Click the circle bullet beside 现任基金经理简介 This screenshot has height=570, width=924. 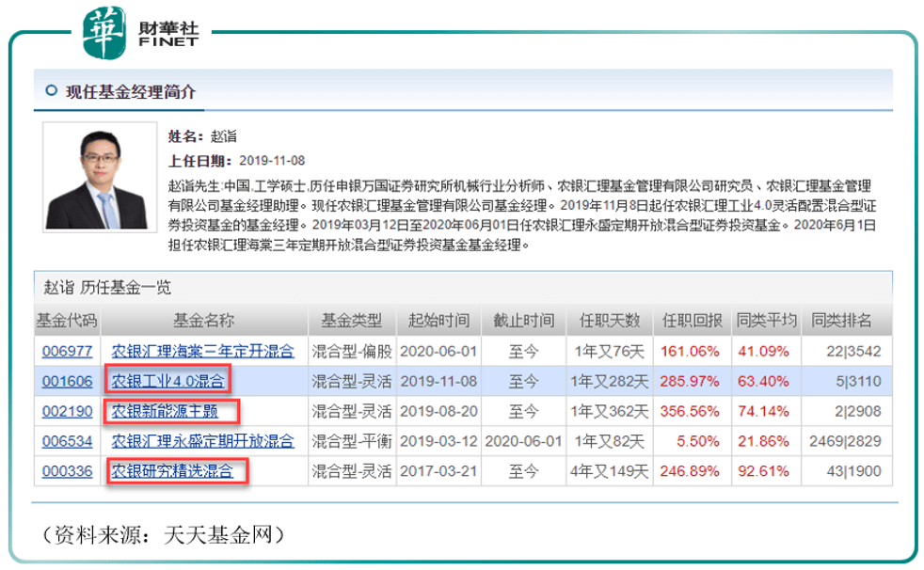(51, 91)
